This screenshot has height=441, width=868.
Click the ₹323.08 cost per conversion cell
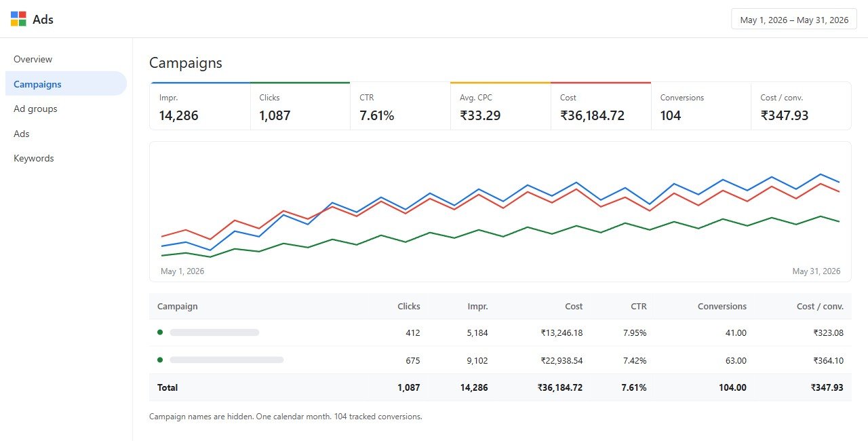point(828,333)
